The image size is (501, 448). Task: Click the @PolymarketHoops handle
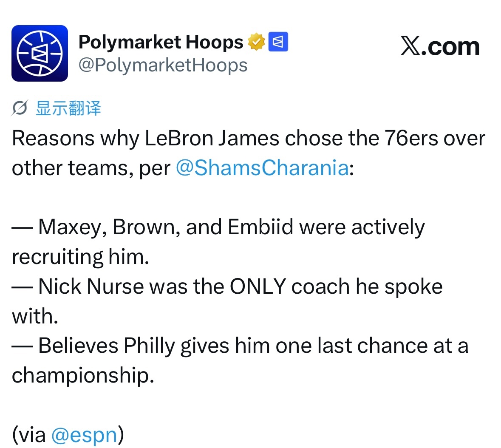tap(163, 65)
